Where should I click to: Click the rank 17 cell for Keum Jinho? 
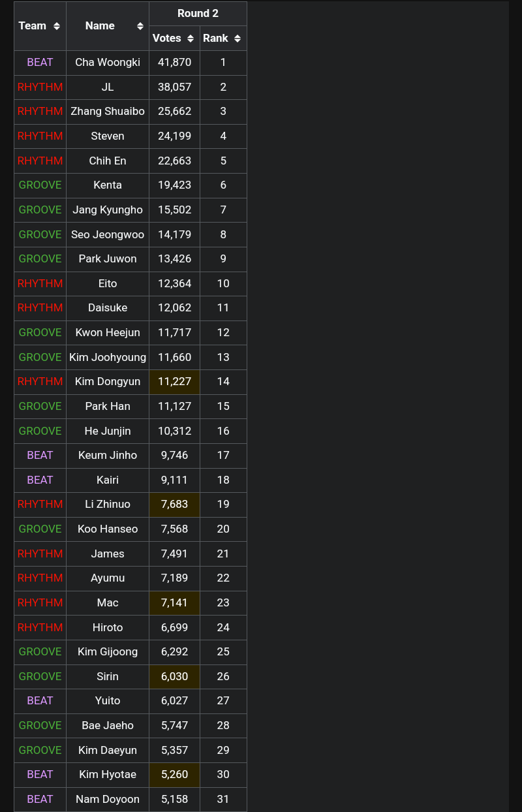(223, 456)
